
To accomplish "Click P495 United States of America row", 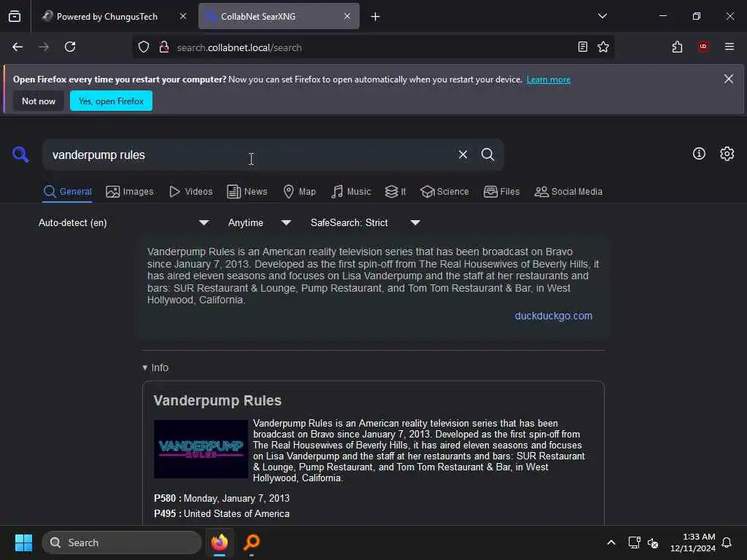I will tap(222, 514).
